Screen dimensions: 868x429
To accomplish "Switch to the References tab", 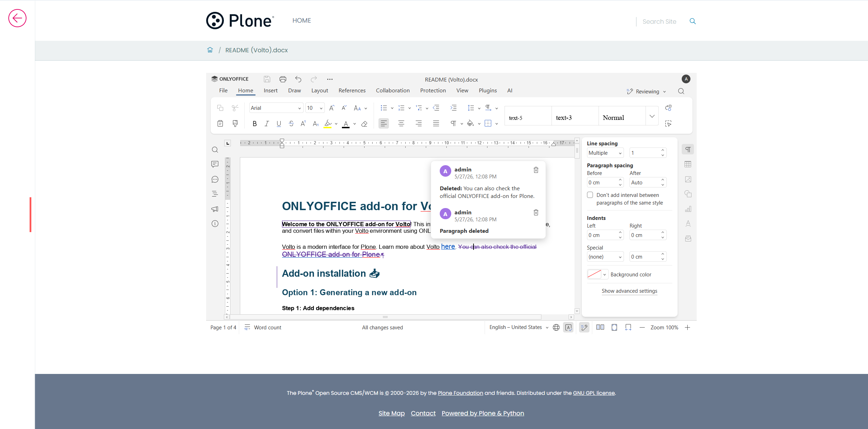I will click(352, 91).
